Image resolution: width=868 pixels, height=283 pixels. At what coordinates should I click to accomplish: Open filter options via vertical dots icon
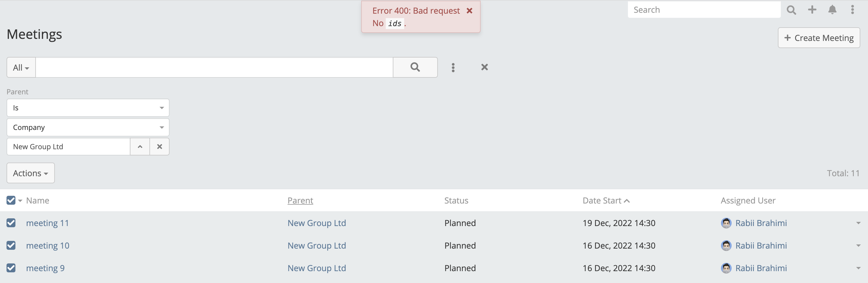click(453, 67)
